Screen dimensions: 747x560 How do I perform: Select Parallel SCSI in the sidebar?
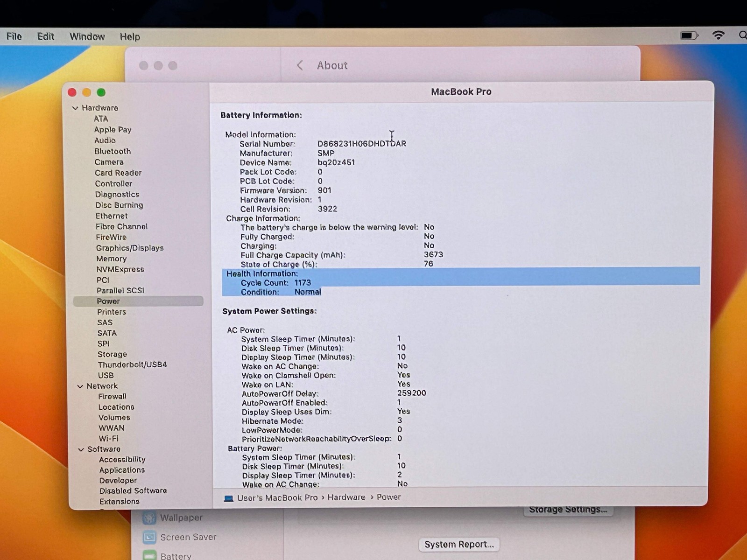120,290
